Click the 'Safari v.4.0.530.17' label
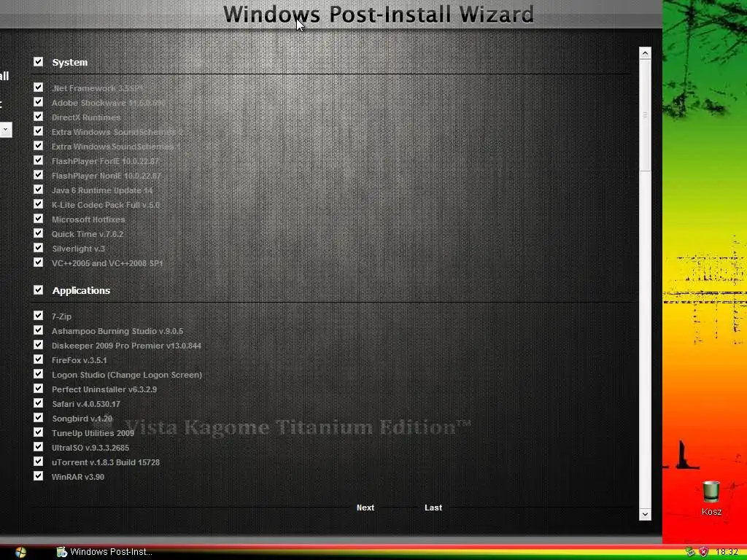Viewport: 747px width, 560px height. coord(86,404)
